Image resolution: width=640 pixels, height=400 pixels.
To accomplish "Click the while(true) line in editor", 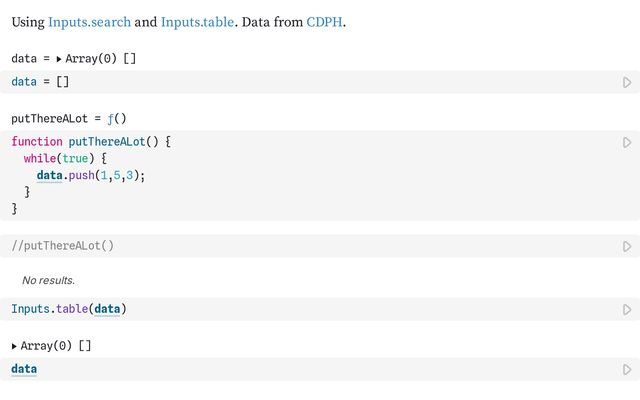I will click(65, 158).
